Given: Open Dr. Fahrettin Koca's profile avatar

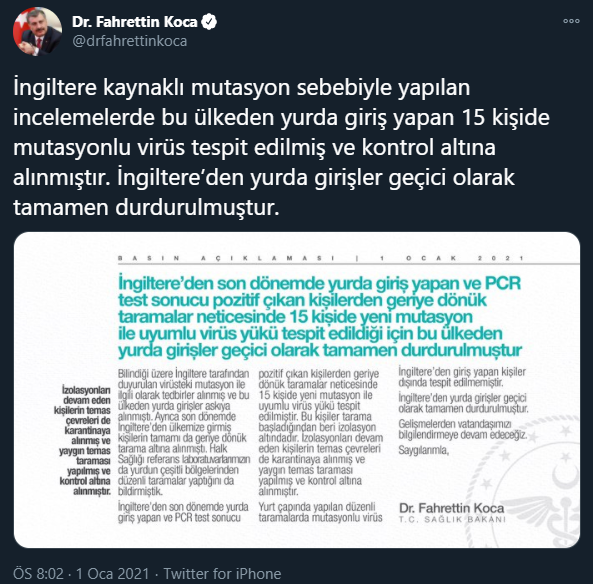Looking at the screenshot, I should (37, 31).
